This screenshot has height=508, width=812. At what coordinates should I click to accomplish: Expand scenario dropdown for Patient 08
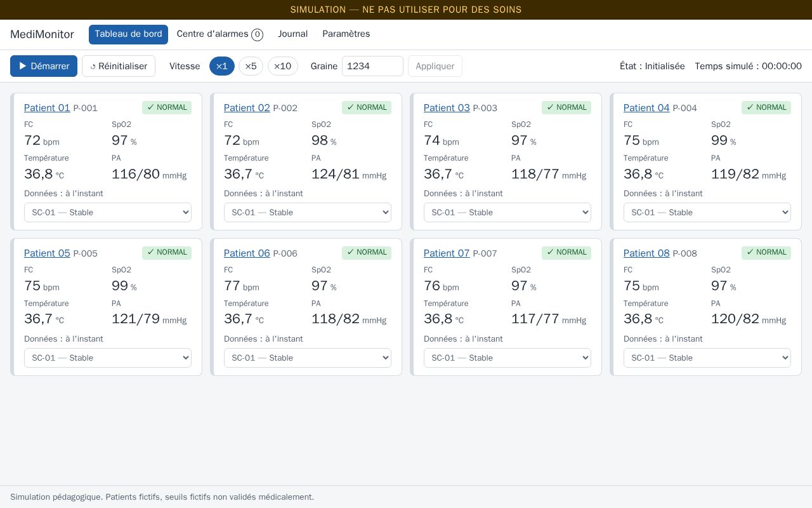(x=707, y=358)
